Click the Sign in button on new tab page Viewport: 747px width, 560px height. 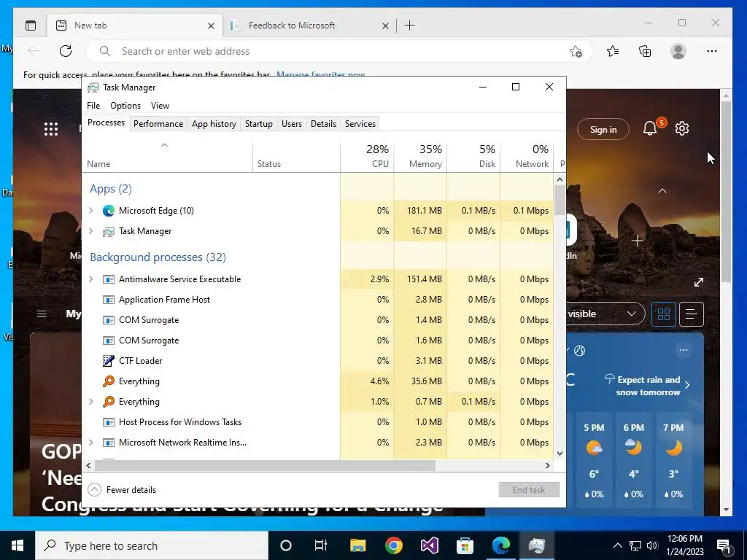point(603,130)
